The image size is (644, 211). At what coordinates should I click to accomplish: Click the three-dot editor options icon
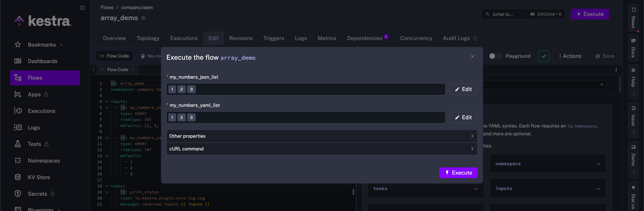coord(616,70)
